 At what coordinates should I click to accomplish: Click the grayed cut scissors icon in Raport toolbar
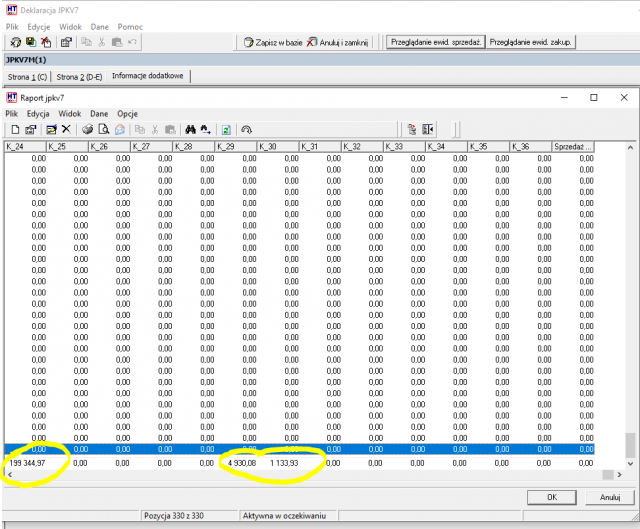click(x=155, y=130)
